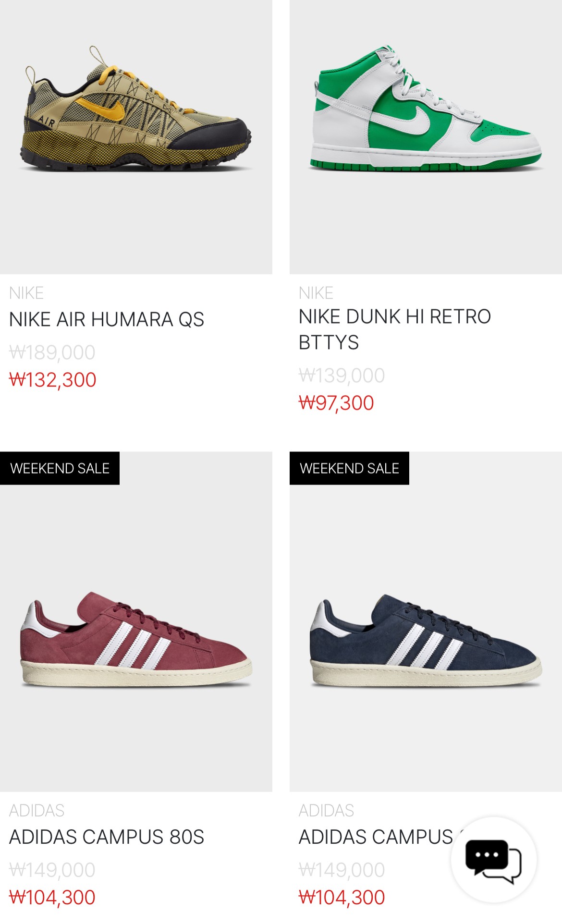Click the ₩97,300 sale price
This screenshot has height=924, width=562.
(336, 403)
